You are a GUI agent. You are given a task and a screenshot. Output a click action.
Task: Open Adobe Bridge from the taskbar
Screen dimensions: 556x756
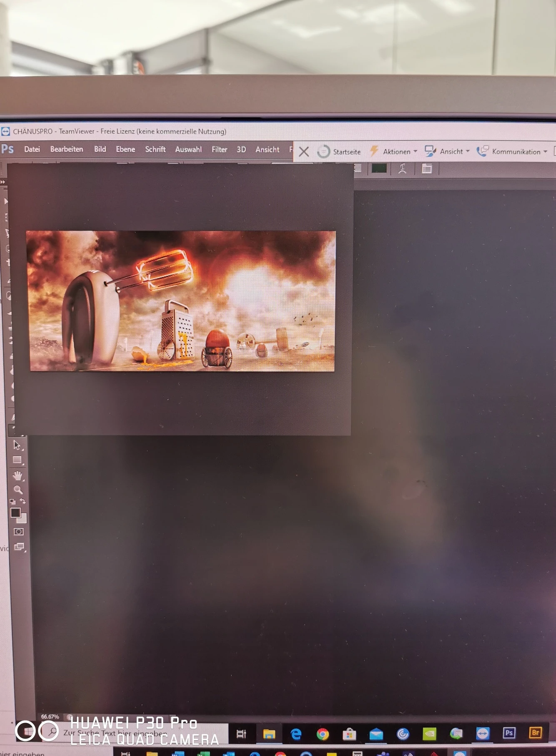pos(536,732)
